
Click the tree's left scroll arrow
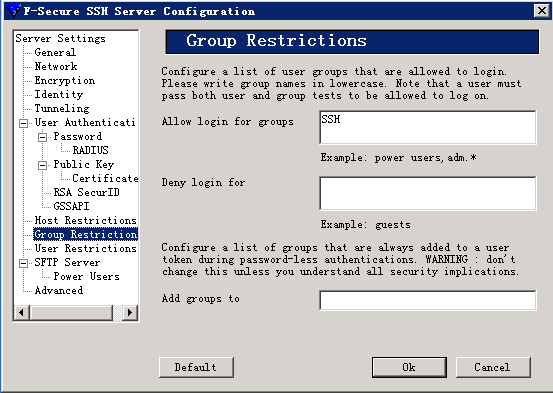point(22,313)
